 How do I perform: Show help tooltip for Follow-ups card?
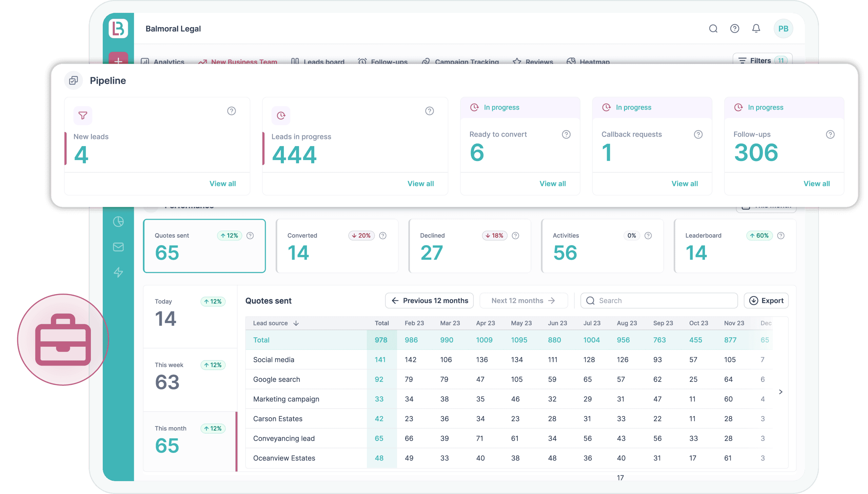(x=830, y=134)
